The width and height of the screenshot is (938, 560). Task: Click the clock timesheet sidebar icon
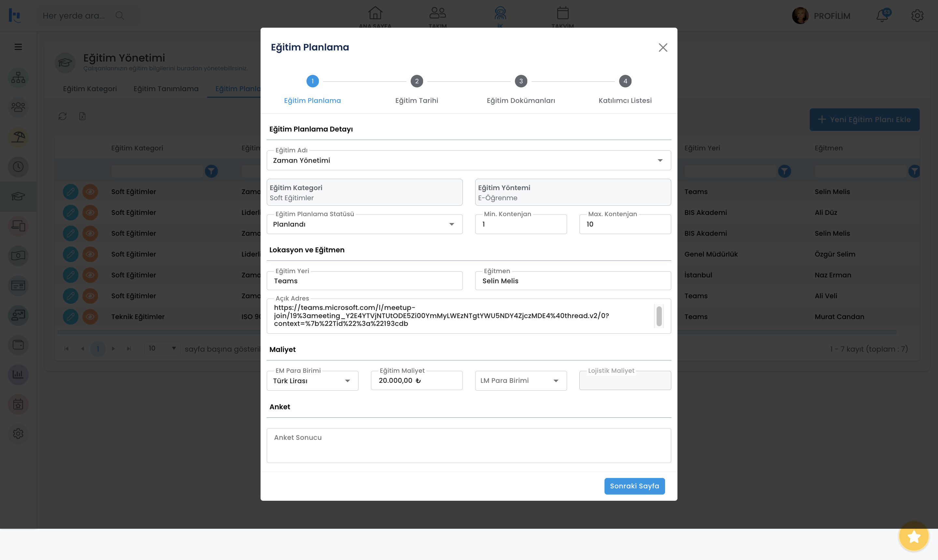pos(18,167)
